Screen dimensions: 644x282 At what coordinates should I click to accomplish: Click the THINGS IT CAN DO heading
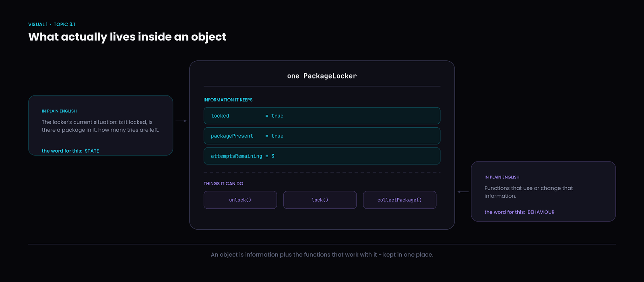click(223, 184)
